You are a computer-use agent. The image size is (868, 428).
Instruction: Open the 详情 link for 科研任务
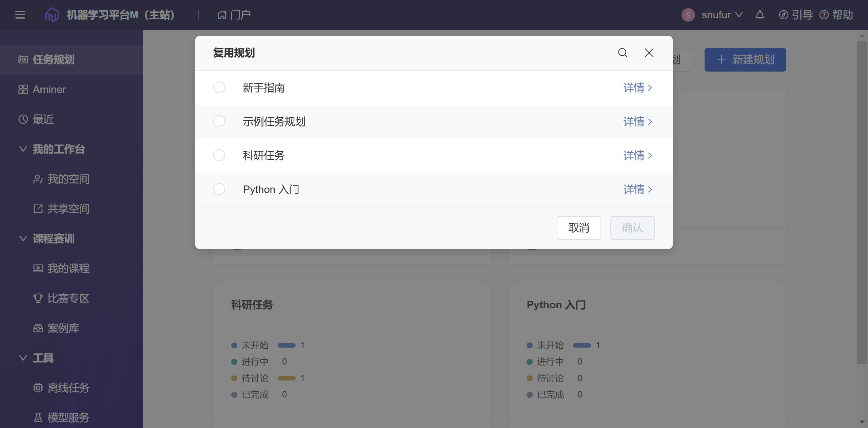(x=637, y=155)
